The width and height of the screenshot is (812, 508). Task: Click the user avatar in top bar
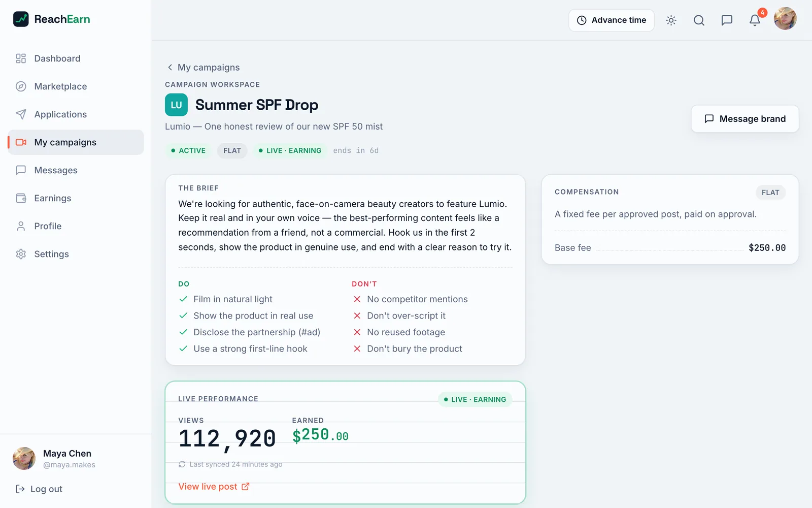click(785, 19)
